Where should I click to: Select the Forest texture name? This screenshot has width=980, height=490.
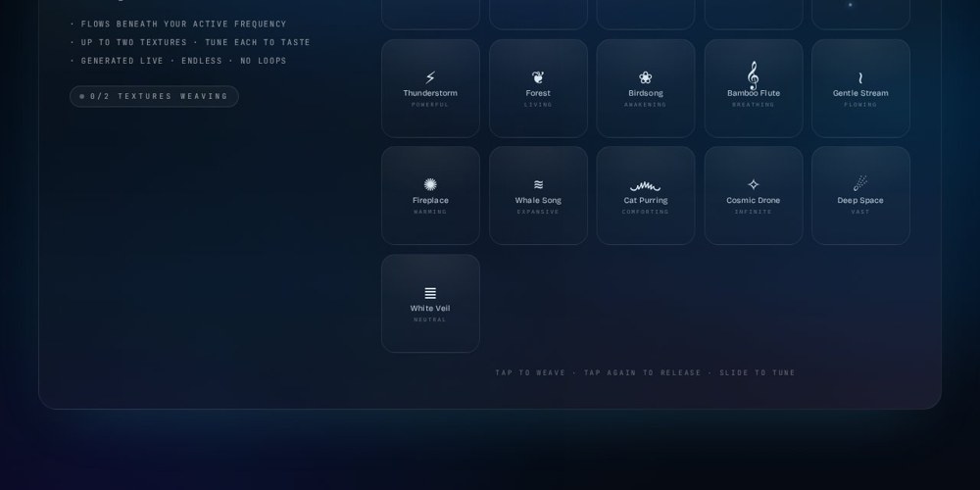[538, 93]
